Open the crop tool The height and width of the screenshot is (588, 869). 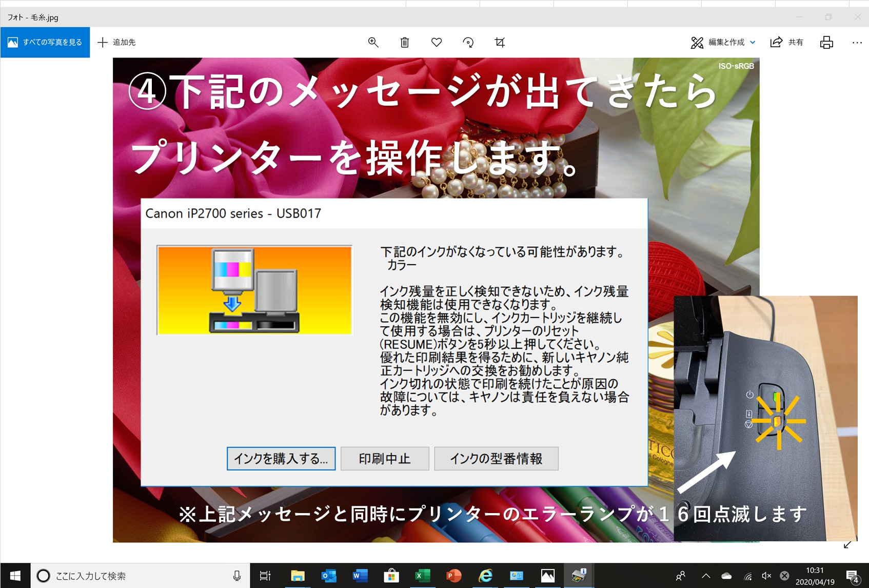500,43
